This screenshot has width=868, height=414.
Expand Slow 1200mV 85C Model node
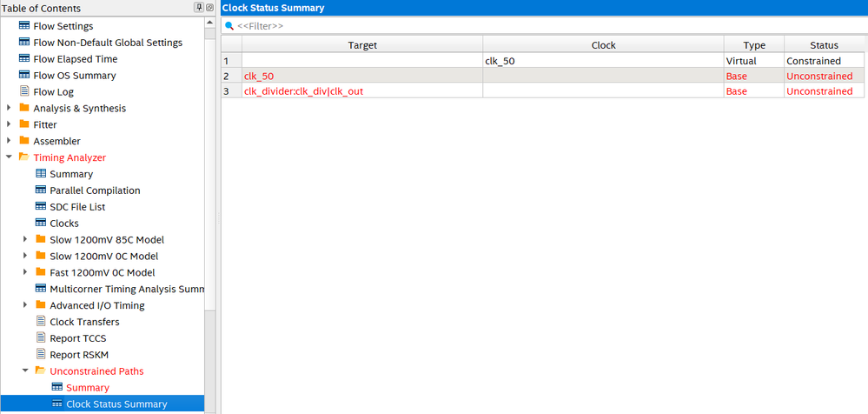click(x=25, y=239)
